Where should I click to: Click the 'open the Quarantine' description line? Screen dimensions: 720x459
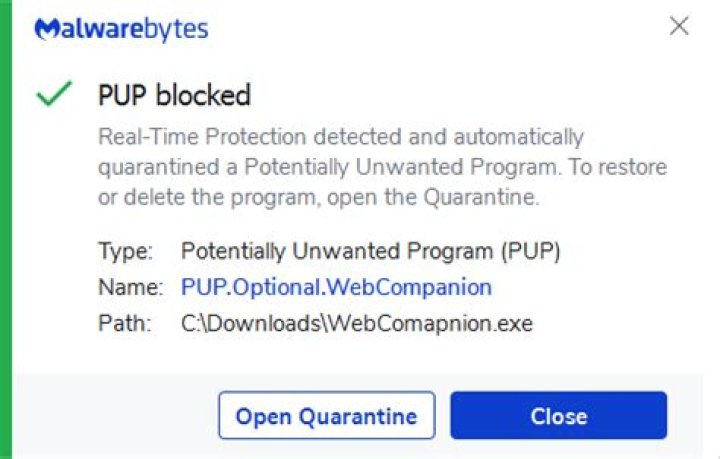(319, 197)
